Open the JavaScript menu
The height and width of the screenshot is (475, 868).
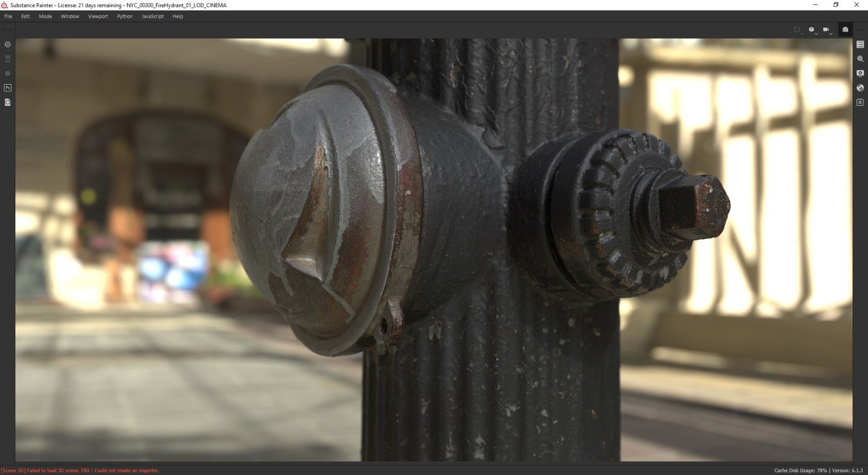point(152,16)
